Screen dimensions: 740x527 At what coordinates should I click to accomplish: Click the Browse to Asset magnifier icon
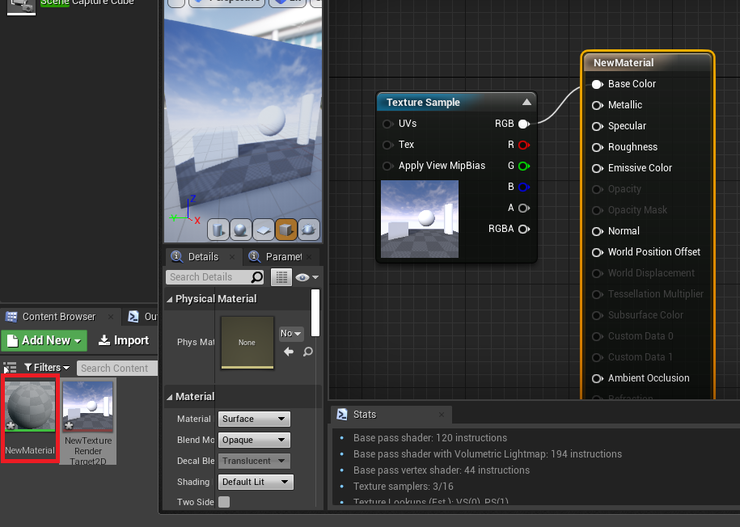(x=307, y=352)
